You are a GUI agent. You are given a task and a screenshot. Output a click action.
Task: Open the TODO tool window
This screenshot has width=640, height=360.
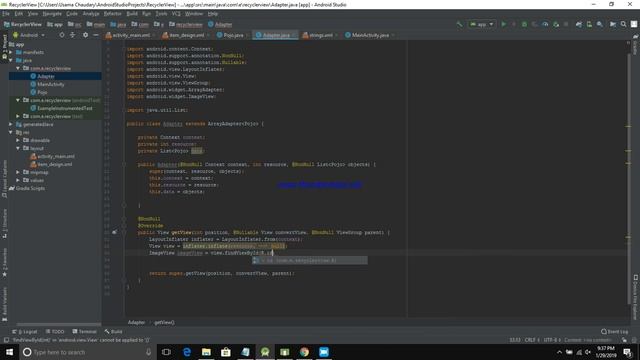click(x=55, y=331)
